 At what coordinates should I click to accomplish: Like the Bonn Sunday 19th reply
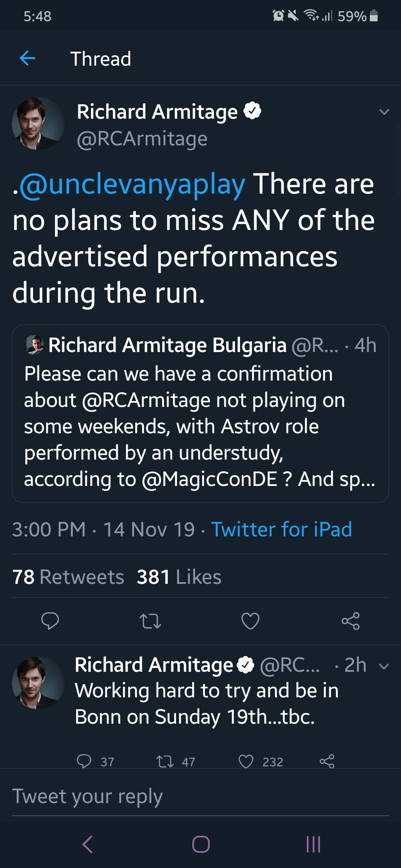tap(246, 761)
